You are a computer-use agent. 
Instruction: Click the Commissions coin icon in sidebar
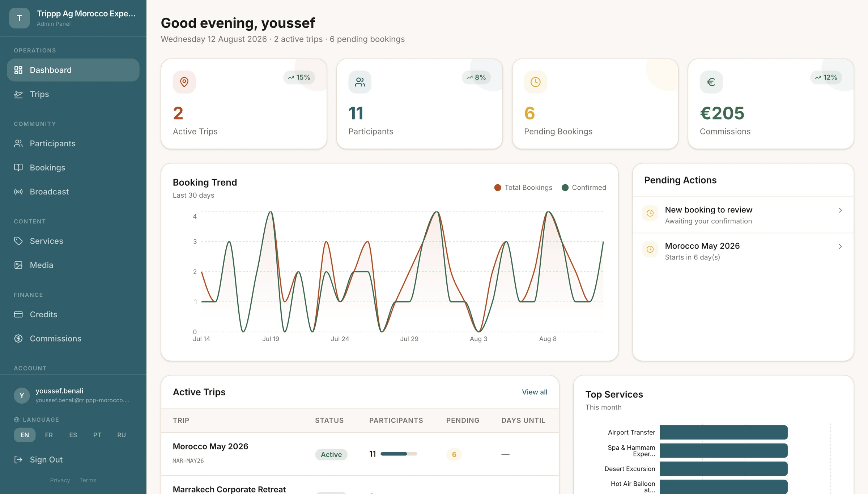pos(18,339)
